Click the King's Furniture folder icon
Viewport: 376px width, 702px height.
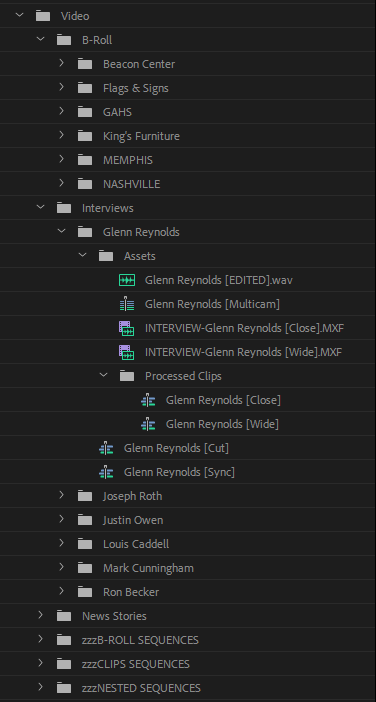(85, 136)
